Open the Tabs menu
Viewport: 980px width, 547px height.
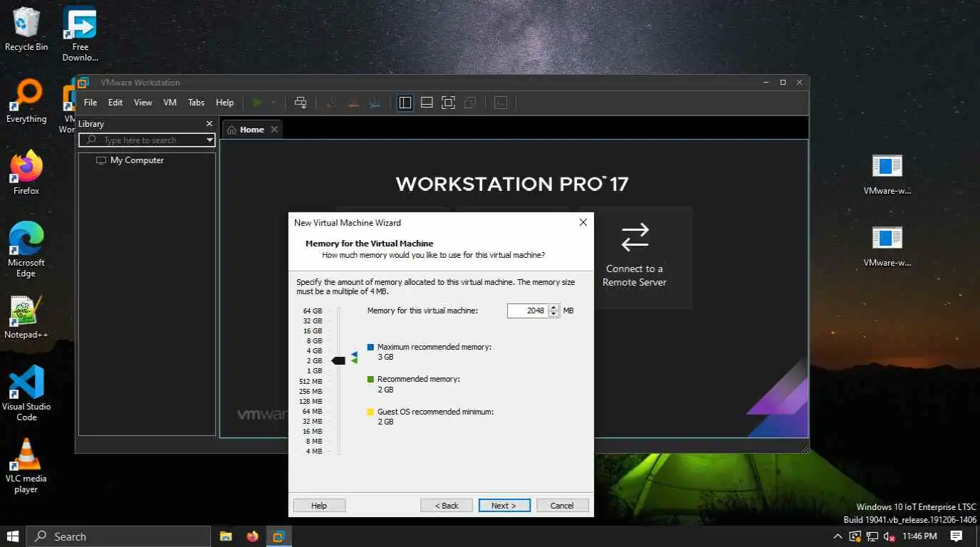coord(197,103)
